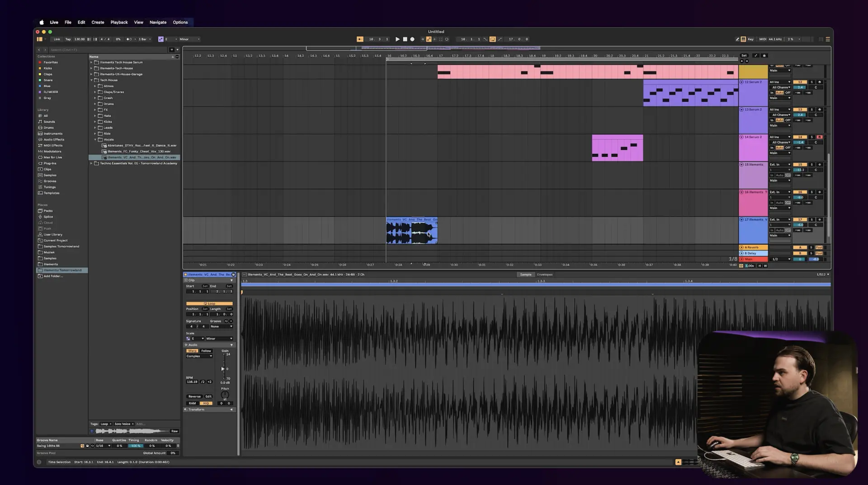Toggle the RAM mode button
This screenshot has height=485, width=868.
pos(192,403)
